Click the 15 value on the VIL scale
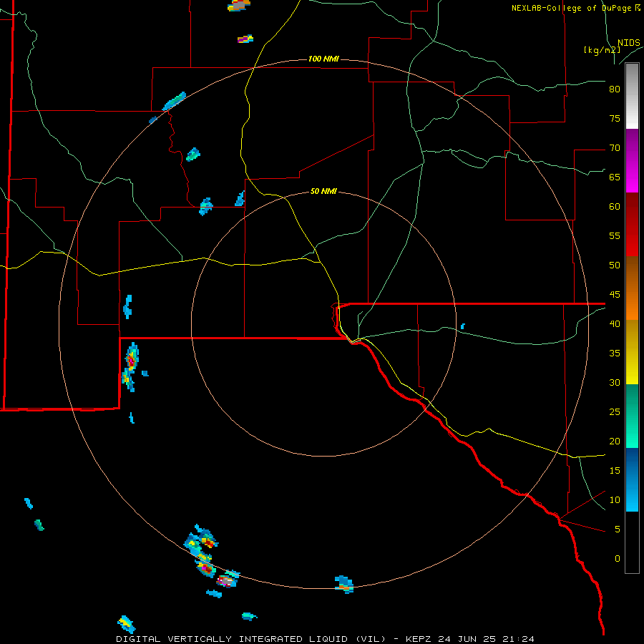644x644 pixels. coord(615,470)
